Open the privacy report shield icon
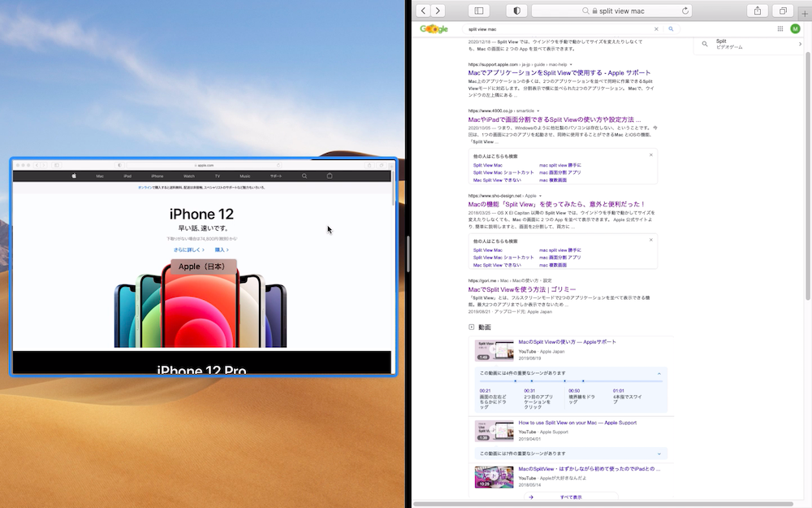 coord(516,11)
